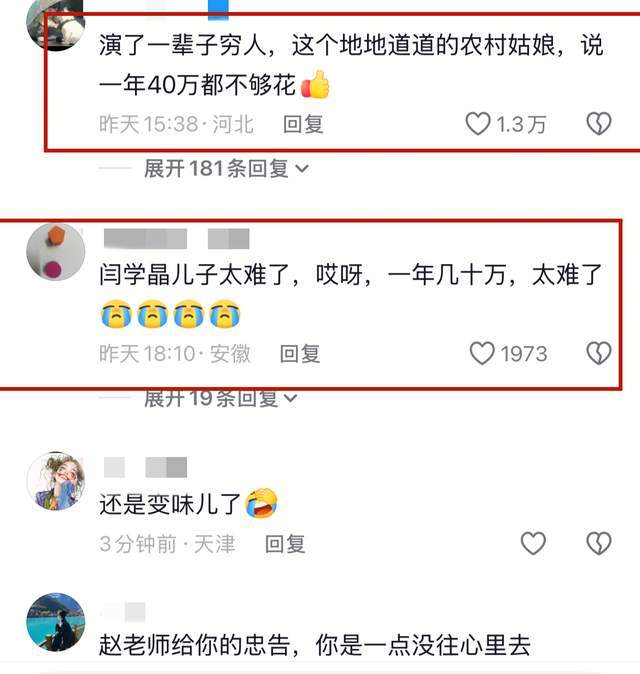Like the Hebei comment with 1.3万 likes
The width and height of the screenshot is (640, 674).
pos(478,124)
